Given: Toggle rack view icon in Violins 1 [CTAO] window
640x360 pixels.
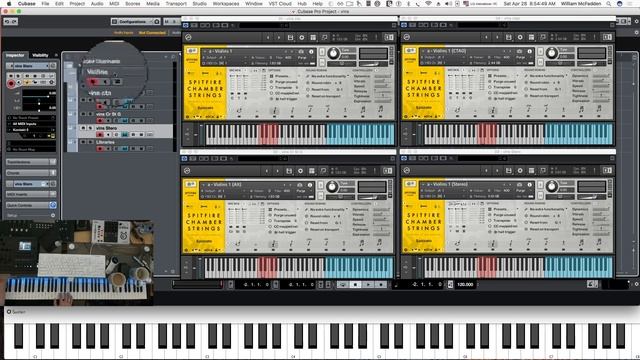Looking at the screenshot, I should click(531, 37).
